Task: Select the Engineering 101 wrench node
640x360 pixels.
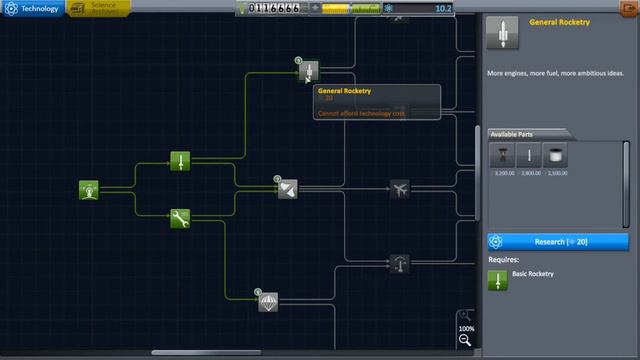Action: tap(180, 219)
